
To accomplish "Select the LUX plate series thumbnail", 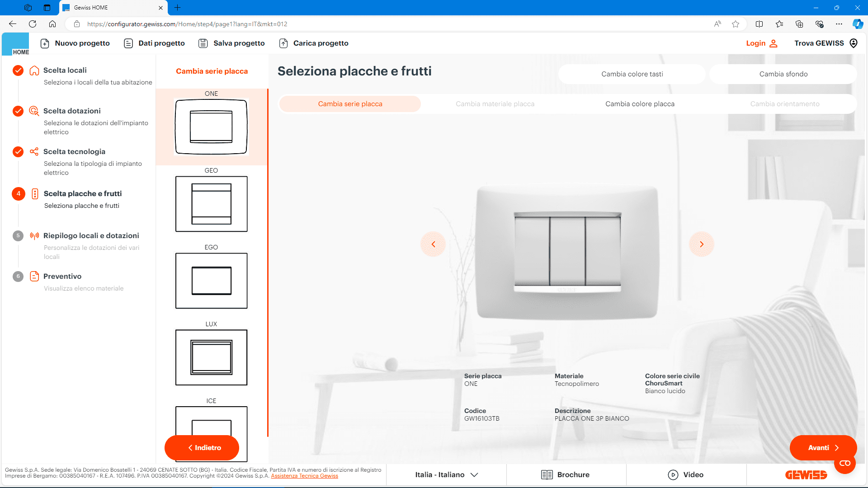I will point(212,357).
